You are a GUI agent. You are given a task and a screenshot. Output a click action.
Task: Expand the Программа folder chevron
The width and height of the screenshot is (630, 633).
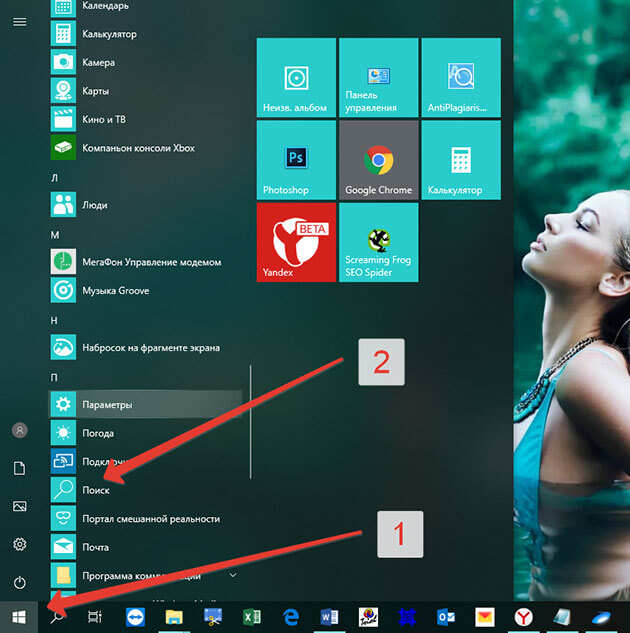(x=233, y=575)
